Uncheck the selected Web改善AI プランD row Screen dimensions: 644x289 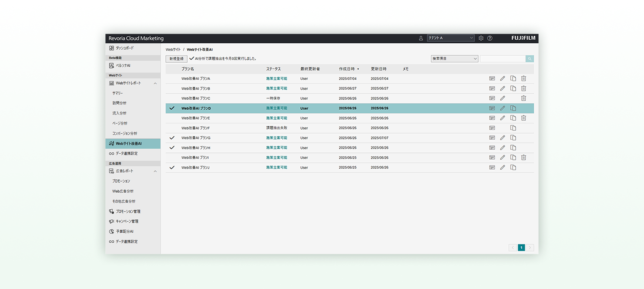[172, 108]
